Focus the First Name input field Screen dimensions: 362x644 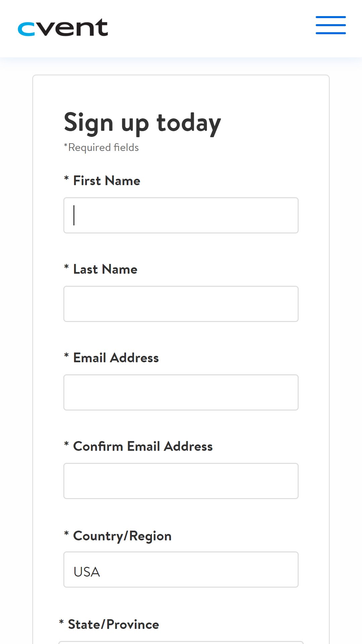(x=181, y=215)
